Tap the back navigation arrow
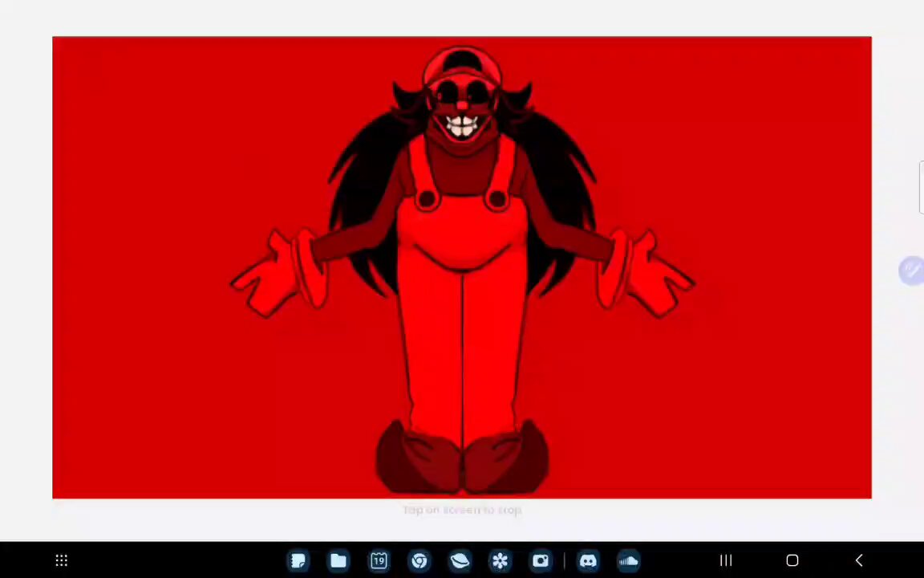 point(858,560)
